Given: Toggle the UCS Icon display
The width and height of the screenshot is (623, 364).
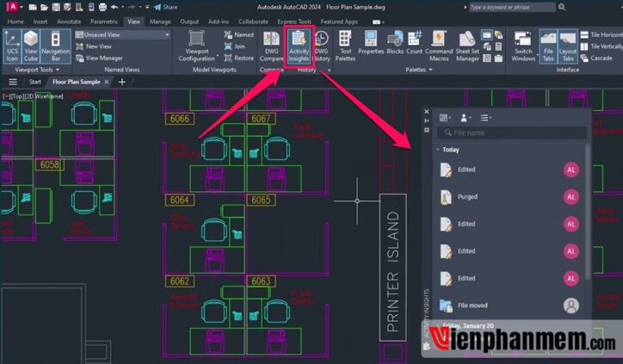Looking at the screenshot, I should [12, 46].
